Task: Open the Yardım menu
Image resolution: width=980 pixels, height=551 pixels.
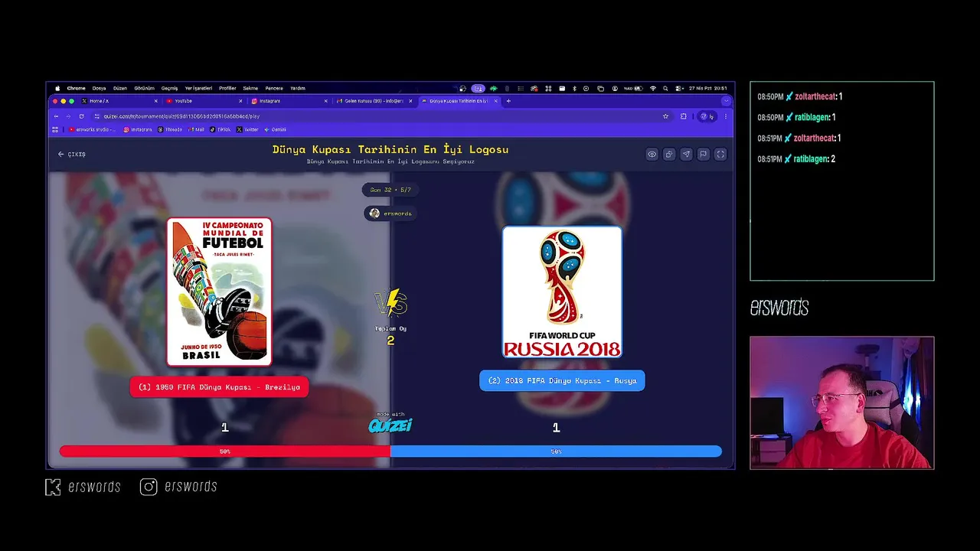Action: (297, 88)
